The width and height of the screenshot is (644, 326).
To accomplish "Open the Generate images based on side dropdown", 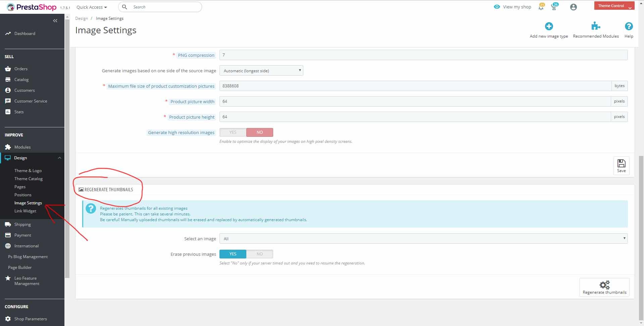I will tap(261, 71).
